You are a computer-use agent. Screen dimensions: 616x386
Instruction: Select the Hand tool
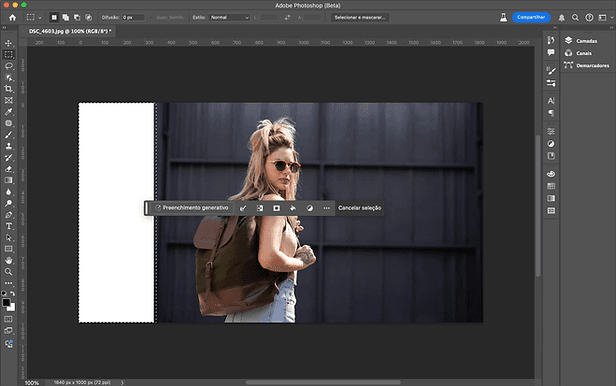tap(8, 260)
